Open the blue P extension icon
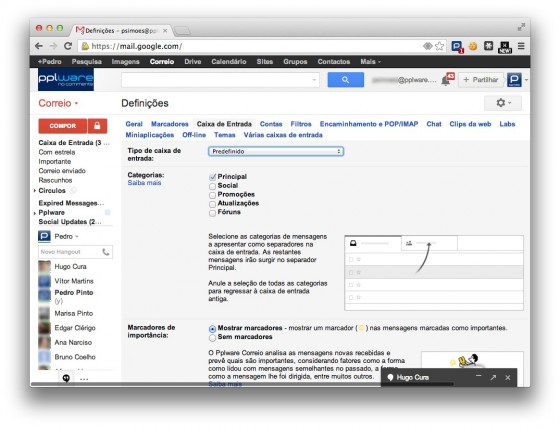The height and width of the screenshot is (428, 560). [457, 46]
